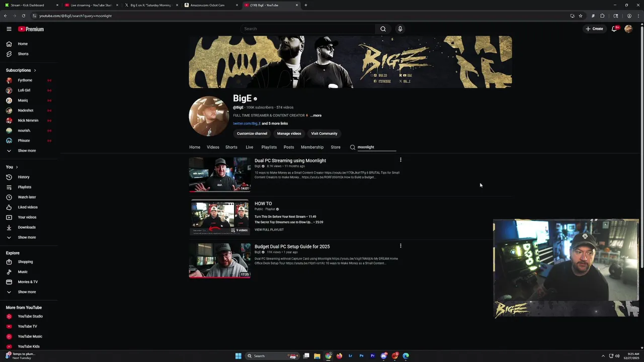Open YouTube Kids in the sidebar
Viewport: 644px width, 362px height.
[28, 346]
